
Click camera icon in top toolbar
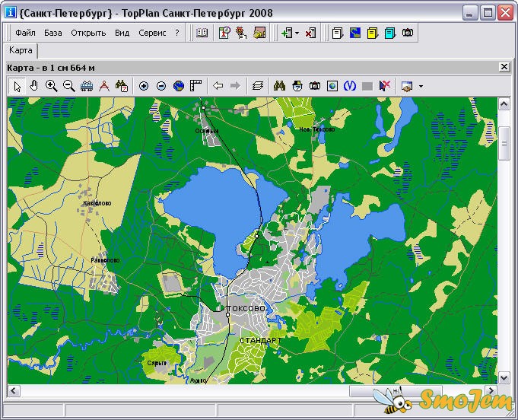pyautogui.click(x=408, y=33)
